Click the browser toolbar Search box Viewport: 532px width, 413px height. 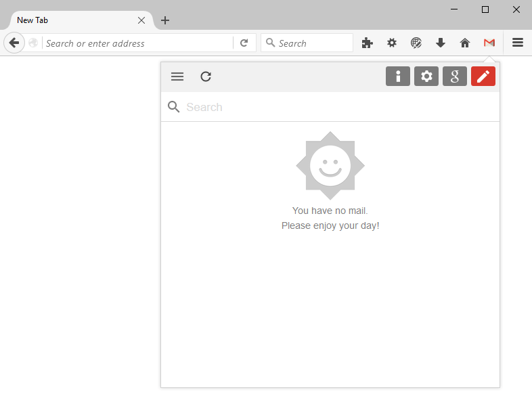click(x=307, y=43)
